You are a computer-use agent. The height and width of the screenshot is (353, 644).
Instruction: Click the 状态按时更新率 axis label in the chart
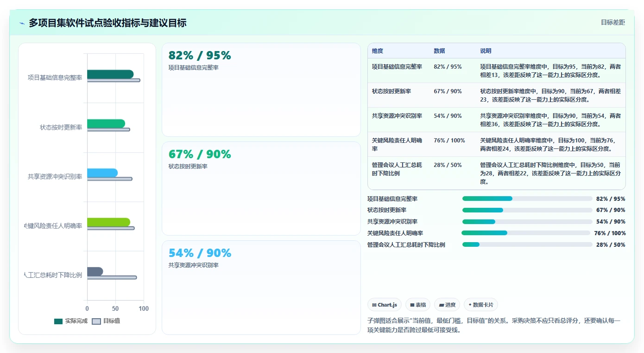point(61,127)
